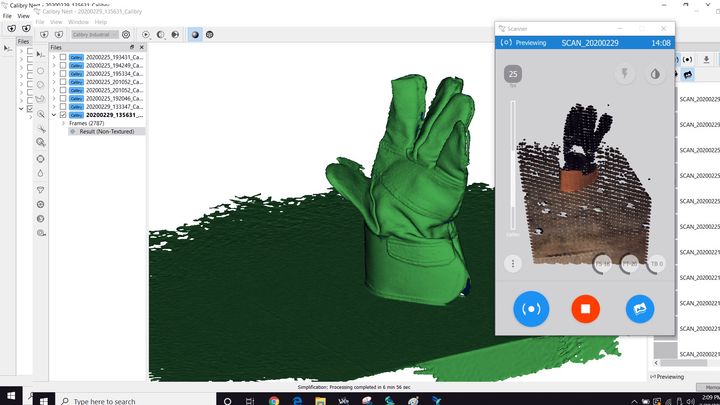Expand the Frames (2787) tree node
This screenshot has height=405, width=720.
tap(63, 123)
